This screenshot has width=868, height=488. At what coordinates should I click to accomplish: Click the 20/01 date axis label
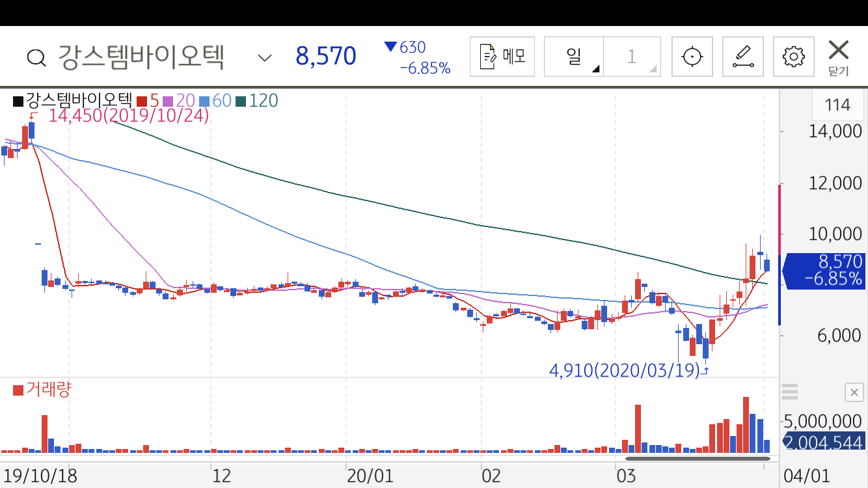[371, 476]
